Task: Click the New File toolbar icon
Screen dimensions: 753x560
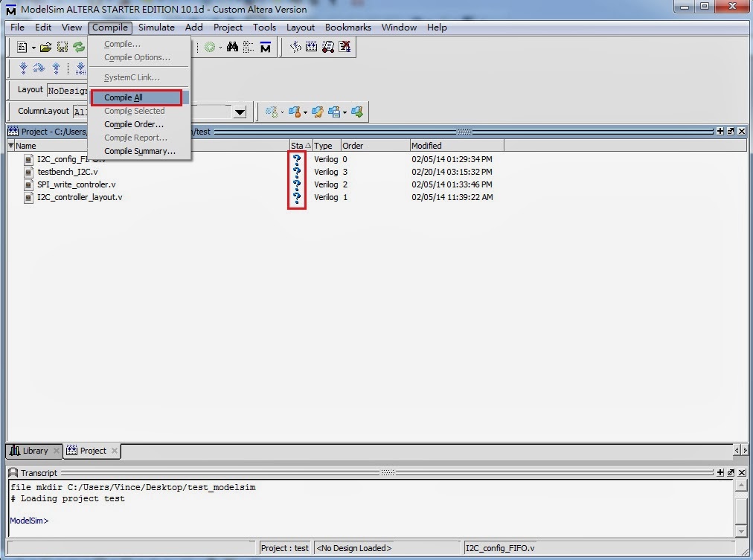Action: click(x=22, y=46)
